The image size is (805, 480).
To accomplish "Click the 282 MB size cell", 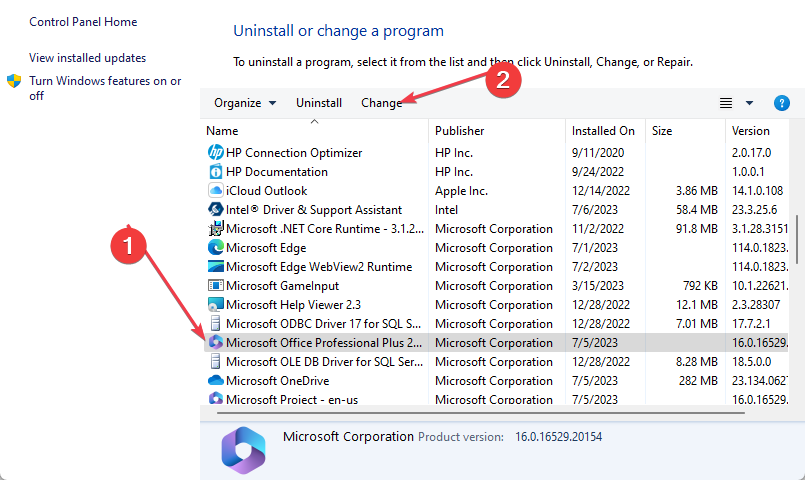I will point(698,381).
